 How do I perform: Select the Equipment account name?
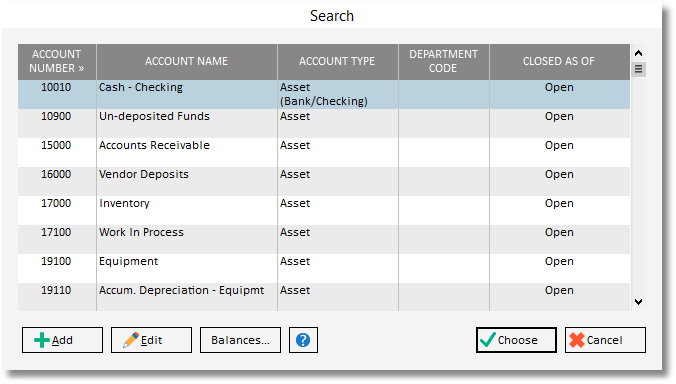[x=128, y=262]
